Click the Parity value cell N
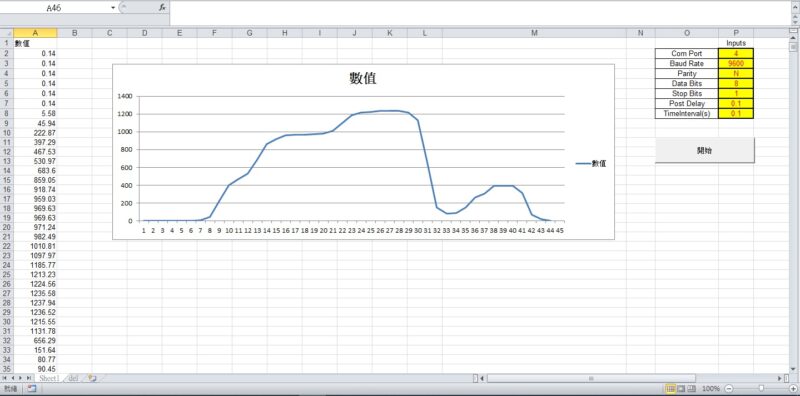This screenshot has width=800, height=396. (736, 73)
